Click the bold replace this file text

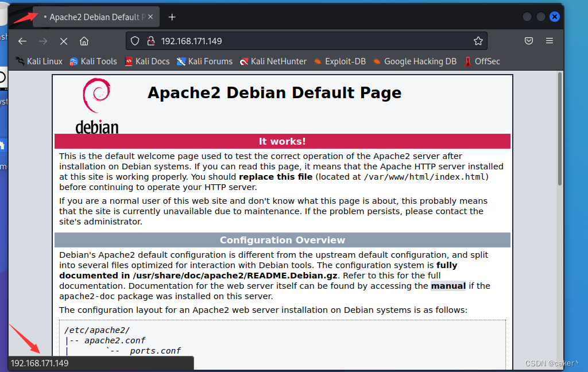click(276, 177)
